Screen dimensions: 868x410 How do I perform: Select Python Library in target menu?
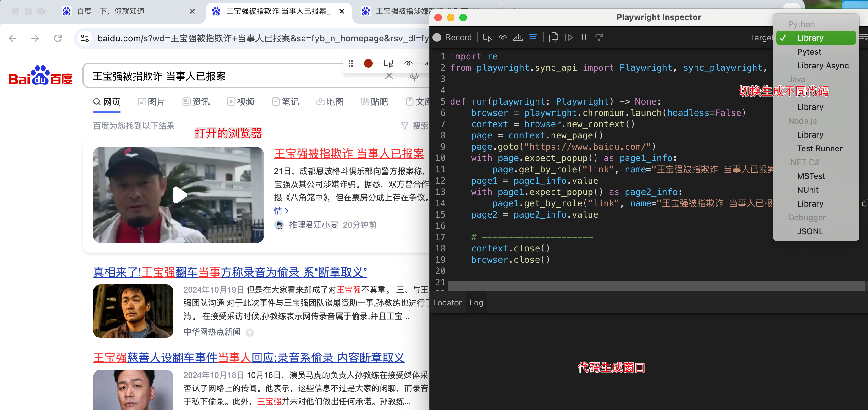point(816,38)
